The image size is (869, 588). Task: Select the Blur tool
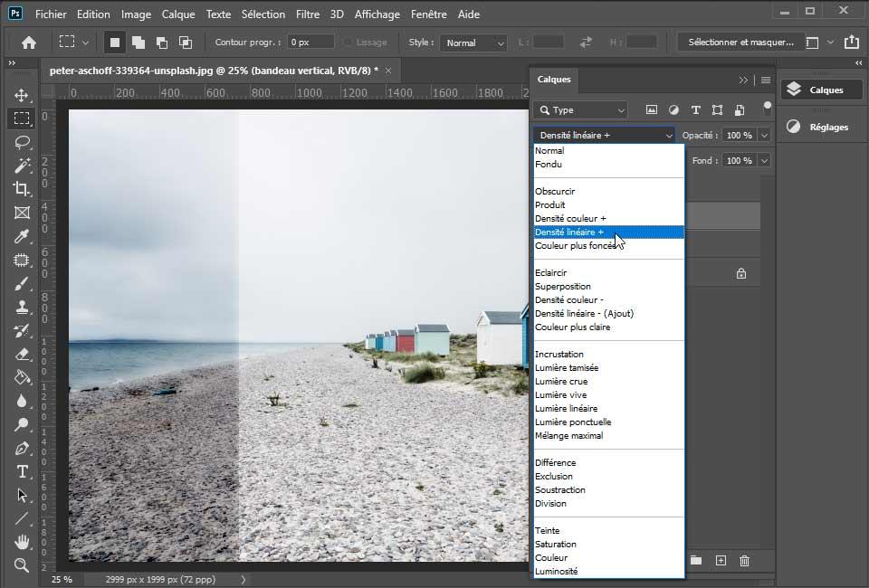22,401
